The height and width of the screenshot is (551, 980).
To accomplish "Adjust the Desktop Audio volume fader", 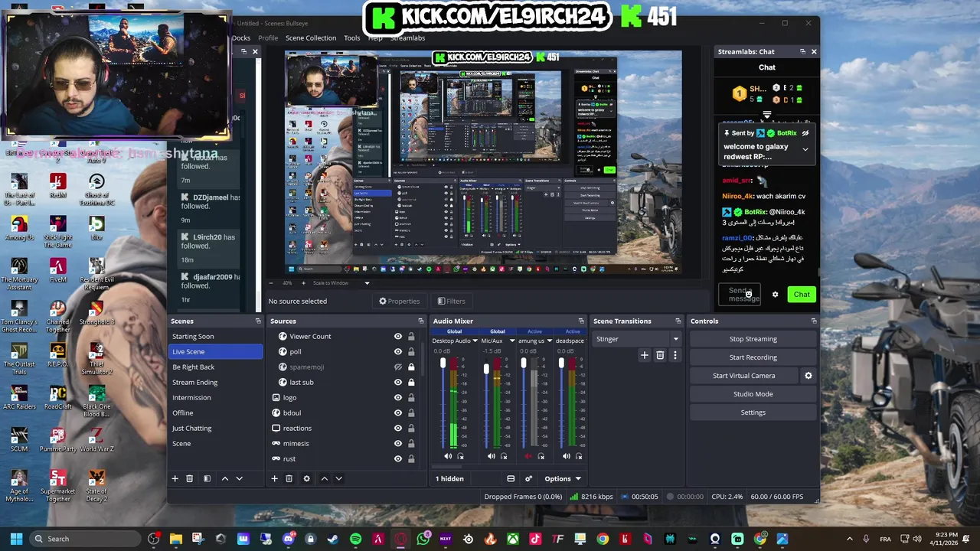I will [443, 364].
